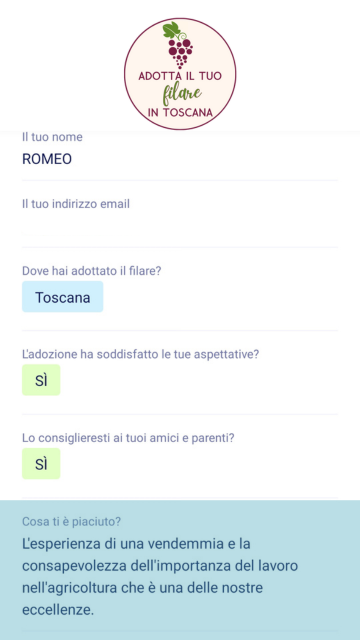Toggle Sì under the amici e parenti question
This screenshot has width=360, height=640.
41,464
